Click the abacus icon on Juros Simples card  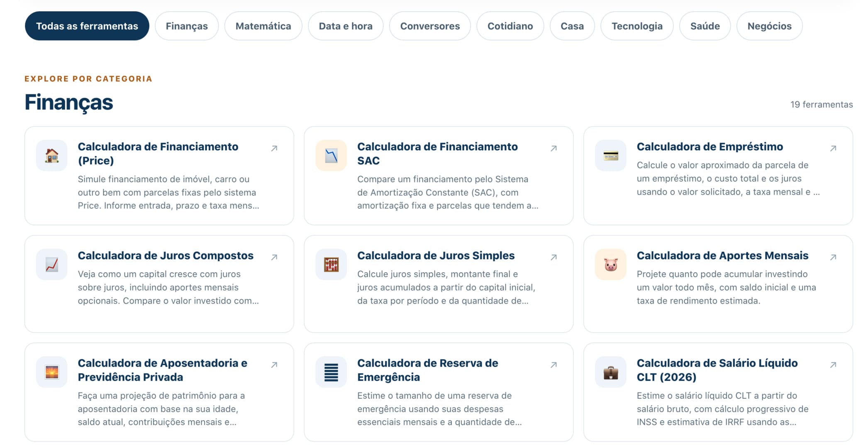tap(331, 264)
